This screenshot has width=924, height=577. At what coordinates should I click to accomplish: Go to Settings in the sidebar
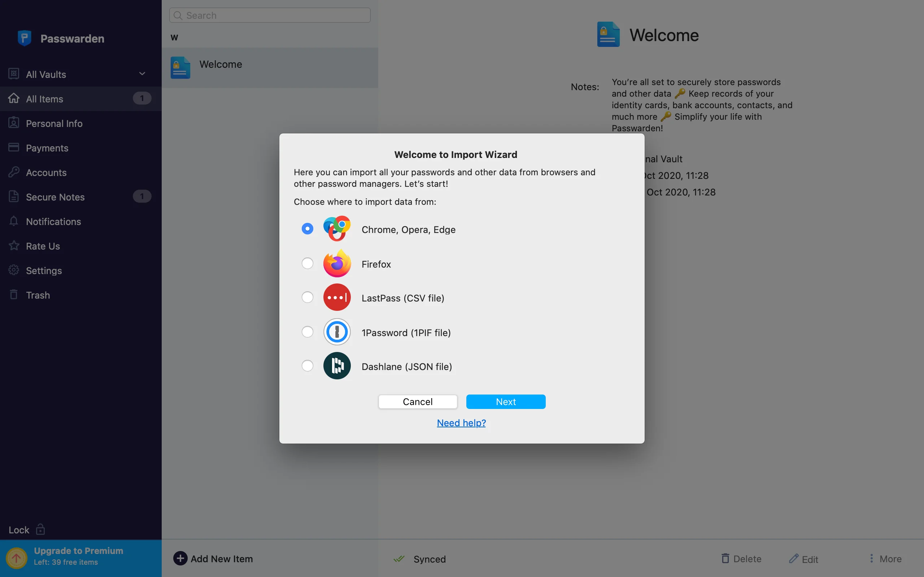tap(44, 270)
